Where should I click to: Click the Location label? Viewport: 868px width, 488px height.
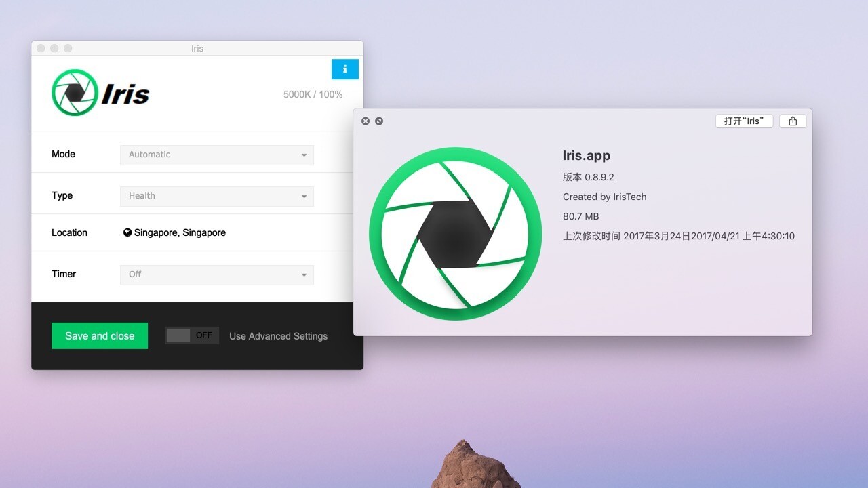(x=69, y=232)
